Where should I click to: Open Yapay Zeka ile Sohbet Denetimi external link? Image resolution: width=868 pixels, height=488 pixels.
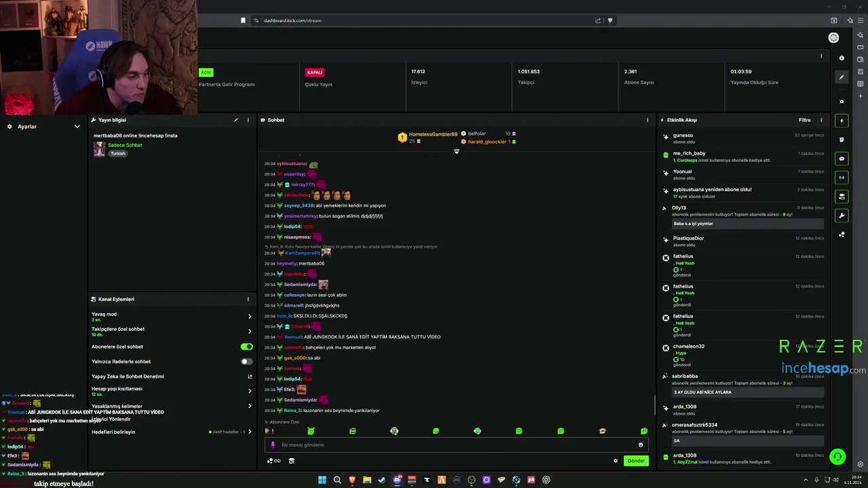coord(250,376)
